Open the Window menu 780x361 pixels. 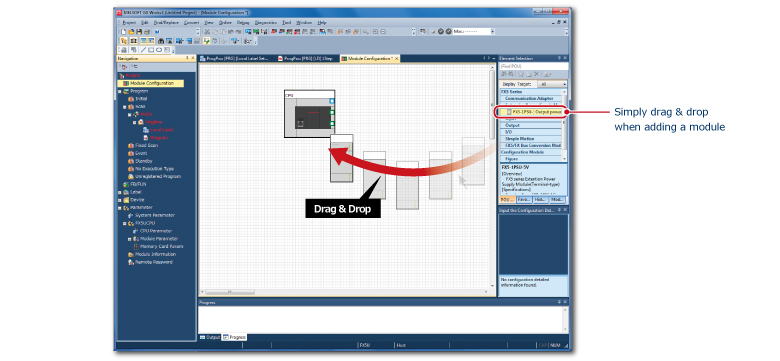(304, 23)
